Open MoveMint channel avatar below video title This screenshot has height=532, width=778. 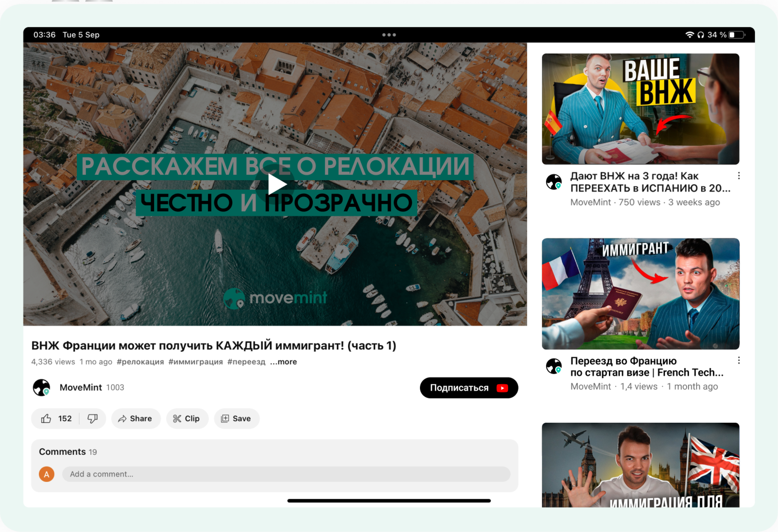coord(41,388)
